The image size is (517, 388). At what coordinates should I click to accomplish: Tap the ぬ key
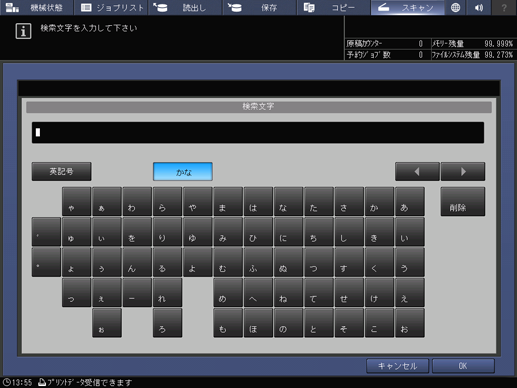click(x=289, y=262)
